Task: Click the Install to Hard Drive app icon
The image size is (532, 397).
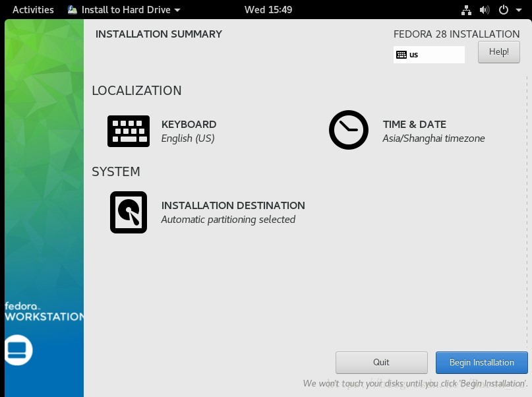Action: click(73, 9)
